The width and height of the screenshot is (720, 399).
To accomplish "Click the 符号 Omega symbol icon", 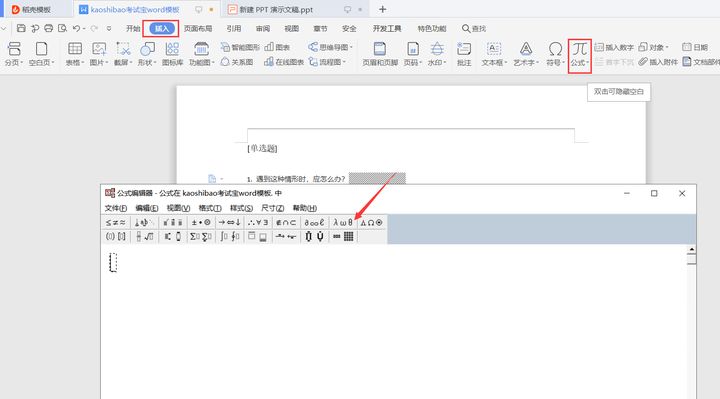I will click(555, 54).
